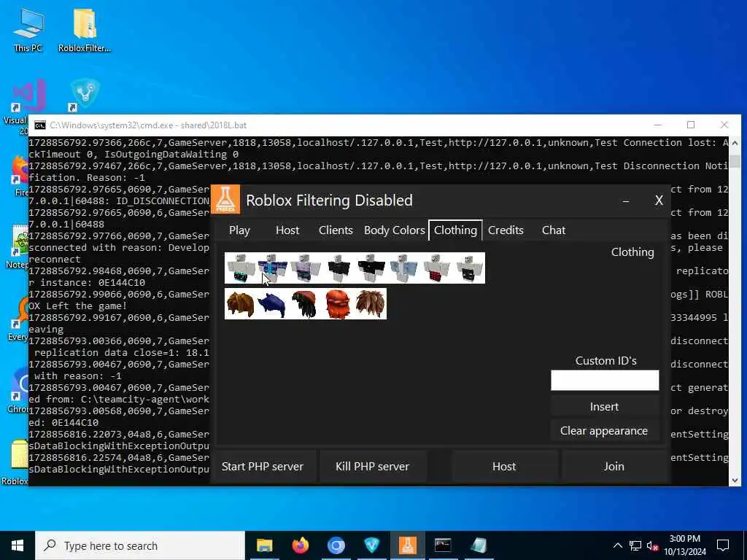Open the 3:00 PM clock calendar
The image size is (747, 560).
[684, 545]
